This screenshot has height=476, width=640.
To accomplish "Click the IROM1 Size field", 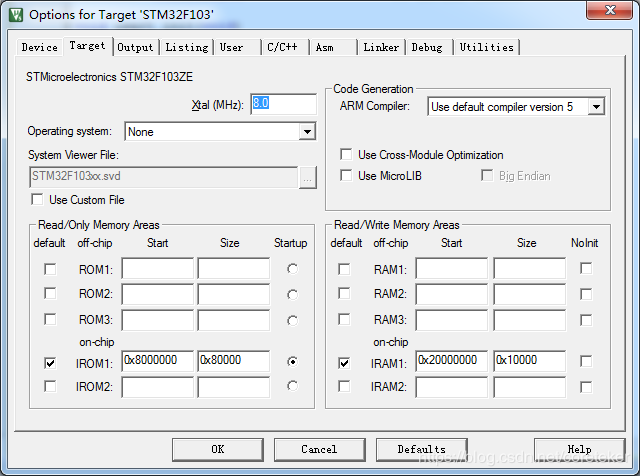I will pos(234,360).
